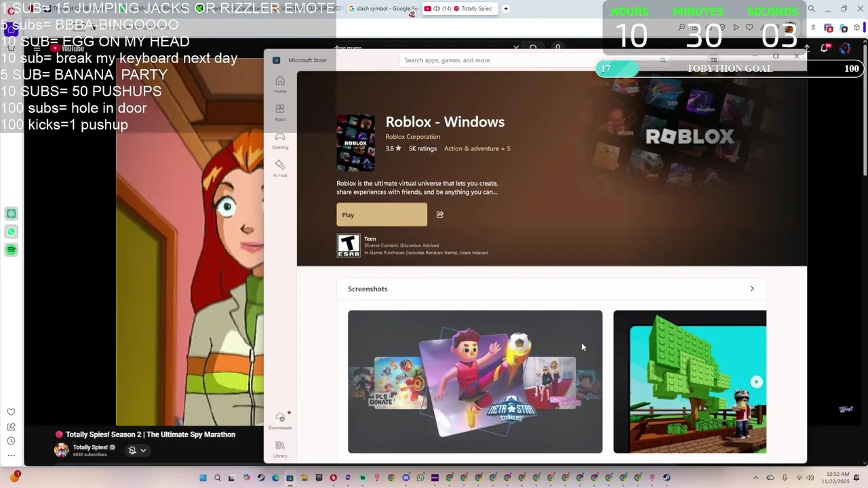Open history clock icon in browser sidebar

(x=11, y=441)
